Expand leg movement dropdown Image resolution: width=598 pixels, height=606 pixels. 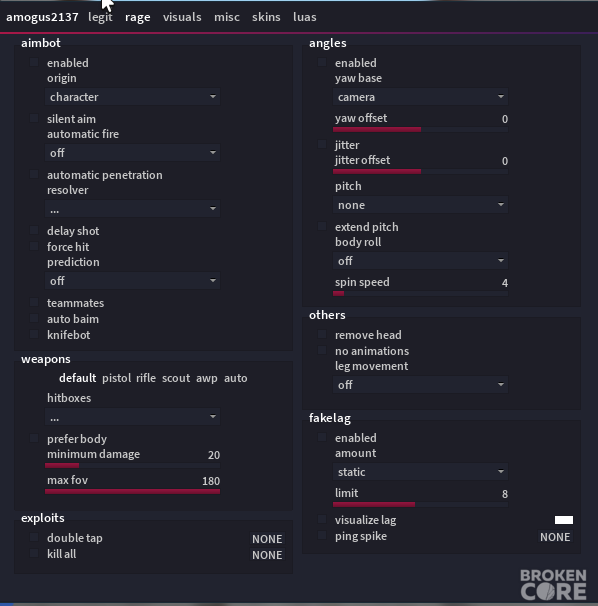coord(421,385)
